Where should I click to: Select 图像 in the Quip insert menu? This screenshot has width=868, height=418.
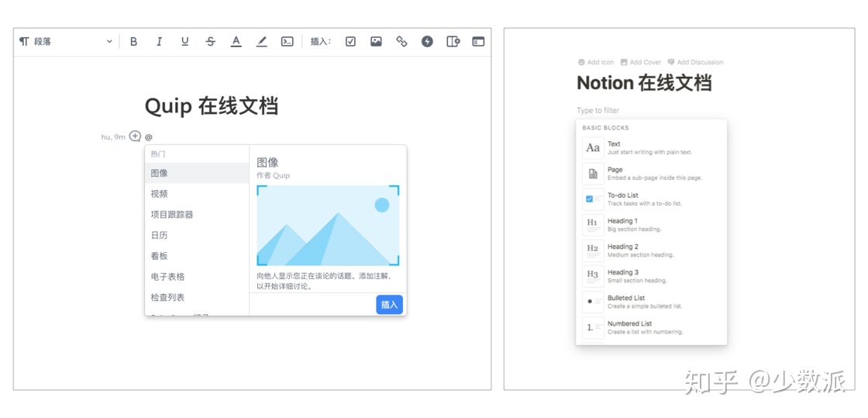[197, 173]
